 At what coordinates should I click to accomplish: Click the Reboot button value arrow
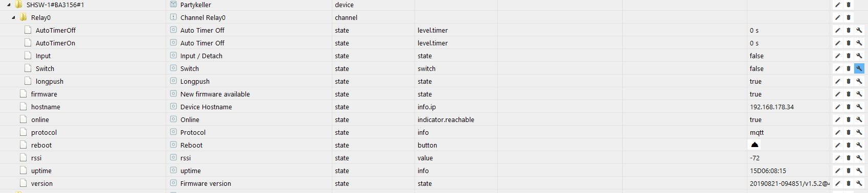click(755, 145)
